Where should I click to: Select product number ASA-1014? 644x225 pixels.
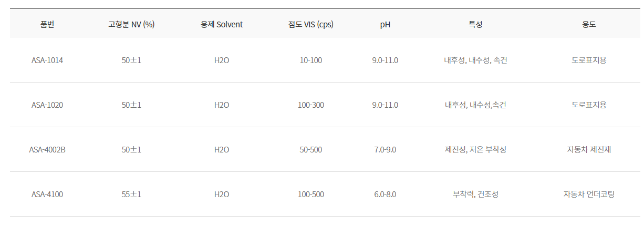point(47,60)
